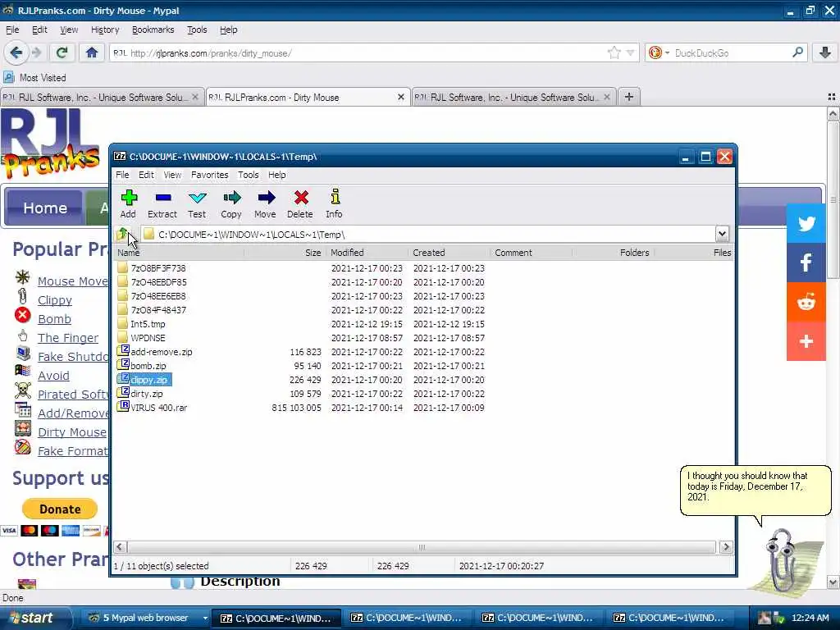Run Test from the 7-Zip toolbar
The image size is (840, 630).
197,203
